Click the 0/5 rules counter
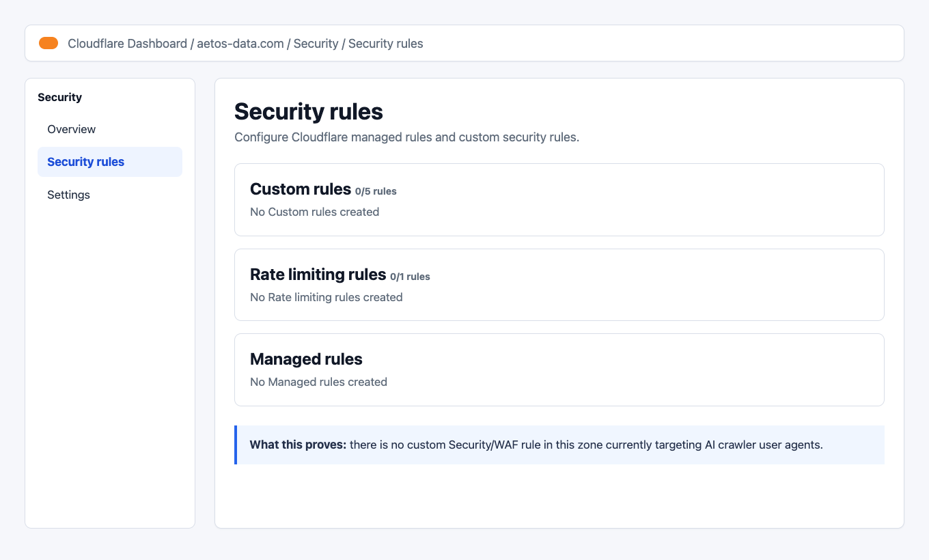The width and height of the screenshot is (929, 560). coord(376,191)
